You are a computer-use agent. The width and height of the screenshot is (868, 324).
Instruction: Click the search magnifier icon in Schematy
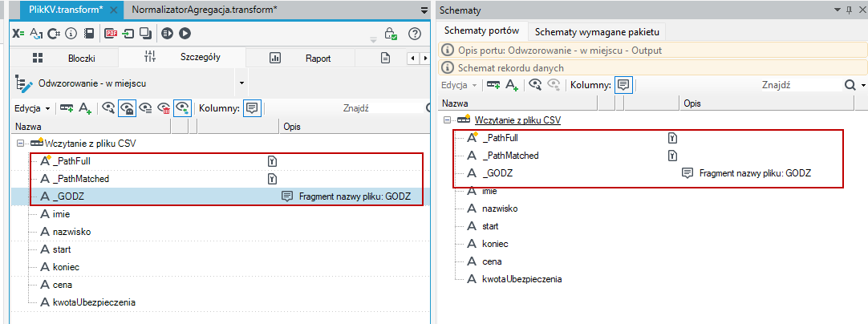click(850, 85)
